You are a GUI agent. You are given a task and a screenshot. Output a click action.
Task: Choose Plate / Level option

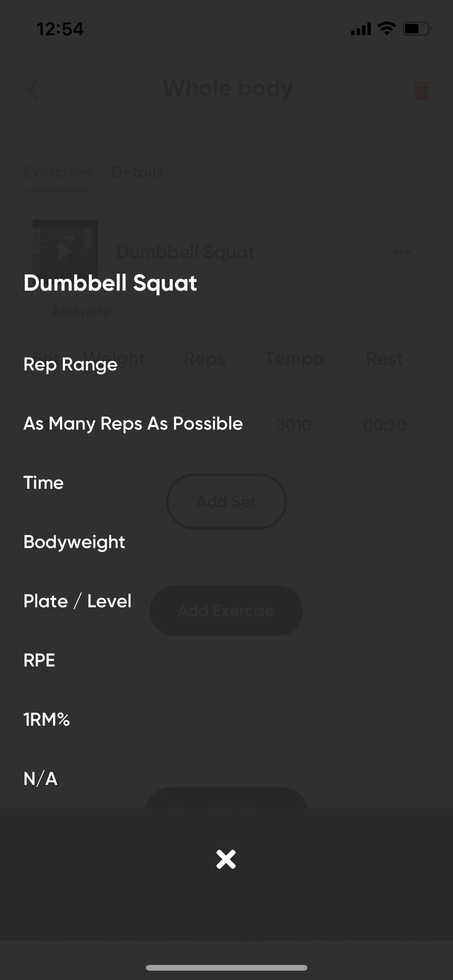(x=77, y=601)
